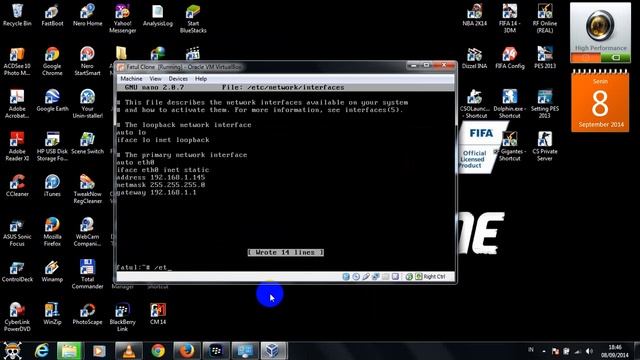Screen dimensions: 640x360
Task: Open the CCleaner desktop shortcut
Action: click(17, 186)
